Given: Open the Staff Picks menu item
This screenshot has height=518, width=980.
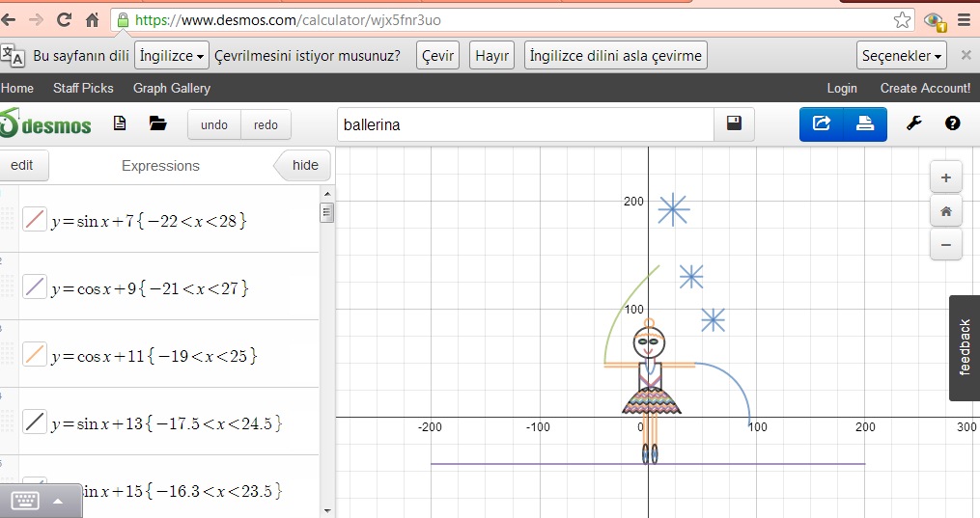Looking at the screenshot, I should click(x=83, y=88).
